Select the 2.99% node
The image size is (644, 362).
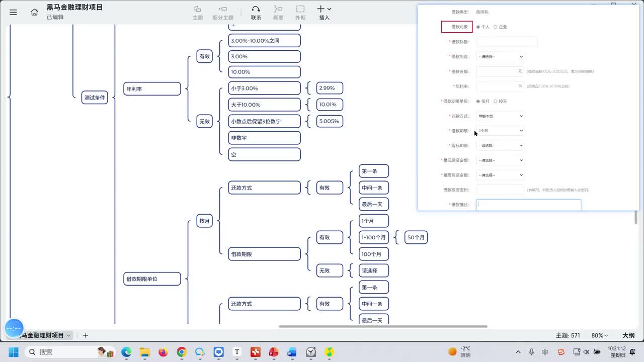[x=329, y=88]
